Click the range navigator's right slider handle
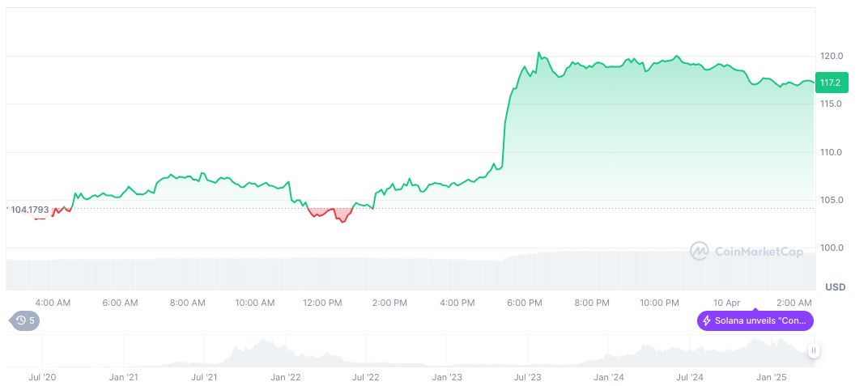This screenshot has width=868, height=386. pos(813,350)
